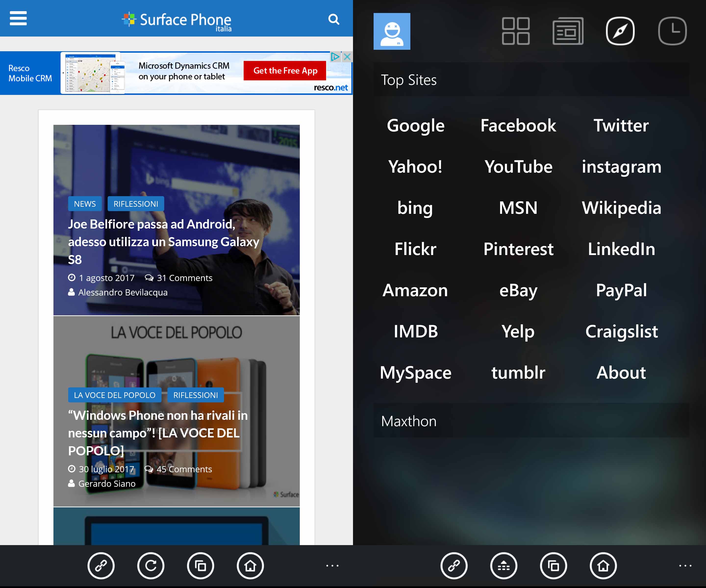Click the Maxthon user avatar icon

tap(392, 31)
